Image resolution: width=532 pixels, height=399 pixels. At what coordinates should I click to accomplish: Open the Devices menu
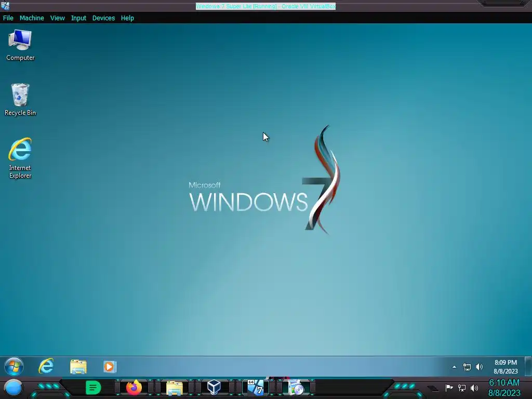tap(103, 18)
